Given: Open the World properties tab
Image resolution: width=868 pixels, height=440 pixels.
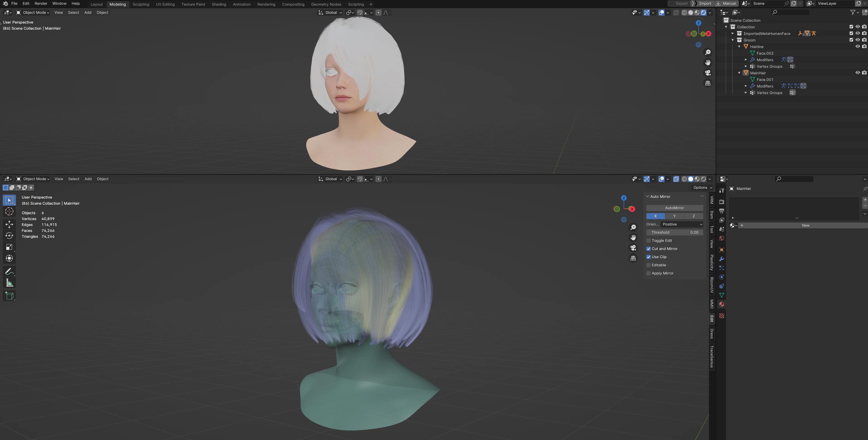Looking at the screenshot, I should click(721, 238).
